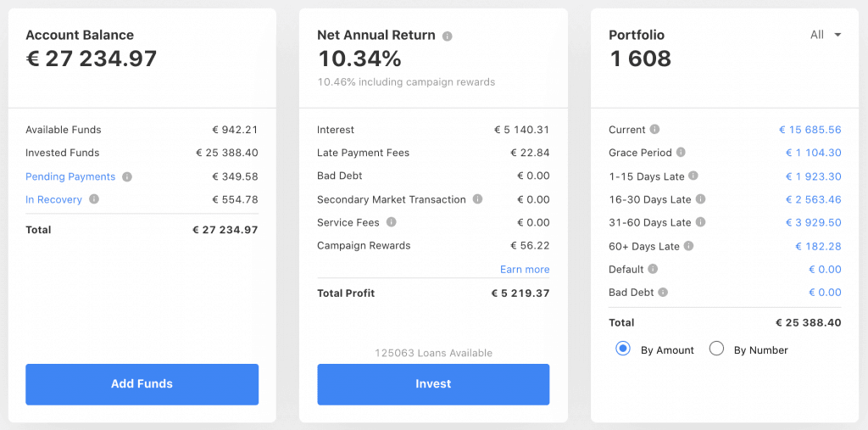Click info icon next to Secondary Market Transaction
Viewport: 868px width, 430px height.
pyautogui.click(x=478, y=200)
